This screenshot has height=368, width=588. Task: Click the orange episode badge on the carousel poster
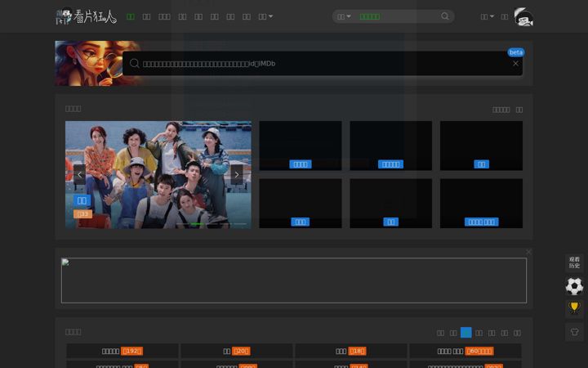(82, 214)
